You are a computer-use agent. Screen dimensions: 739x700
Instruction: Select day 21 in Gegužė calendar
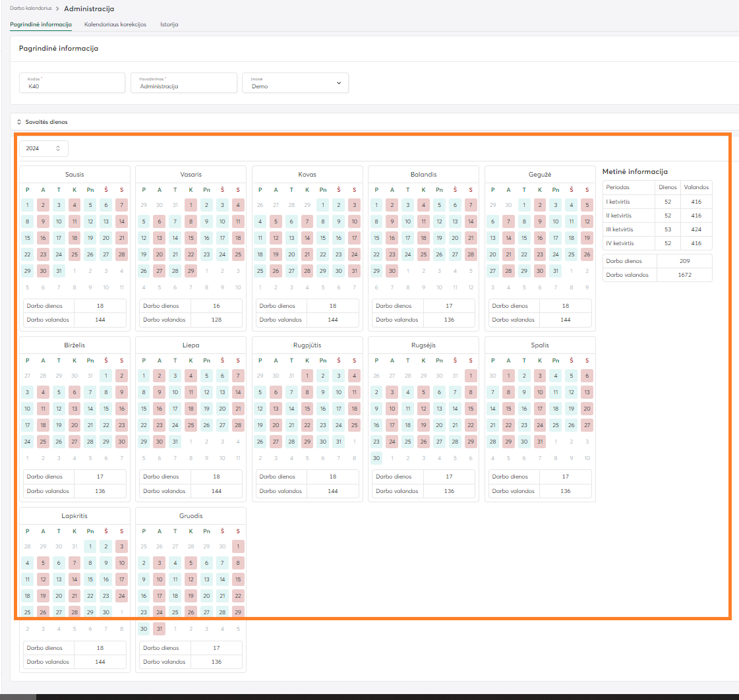(508, 254)
